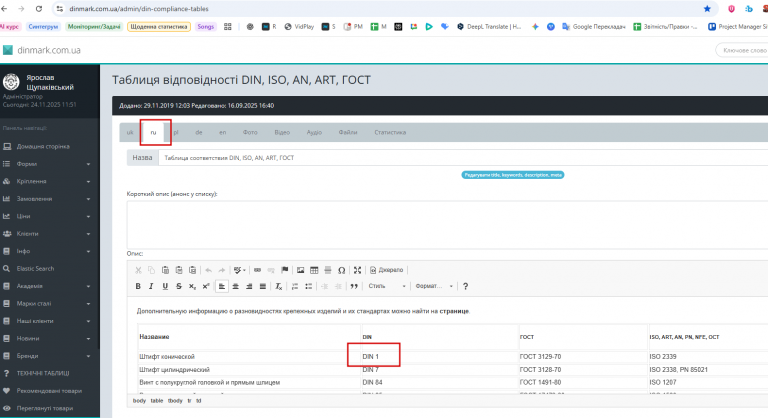Click the Cut icon in editor toolbar

tap(138, 270)
